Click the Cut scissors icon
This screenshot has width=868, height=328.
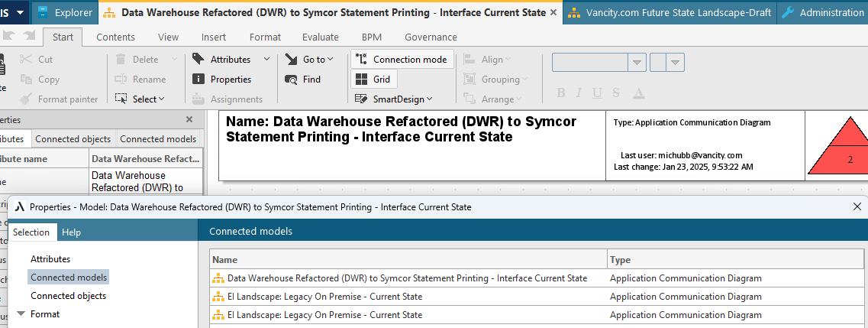pos(26,60)
